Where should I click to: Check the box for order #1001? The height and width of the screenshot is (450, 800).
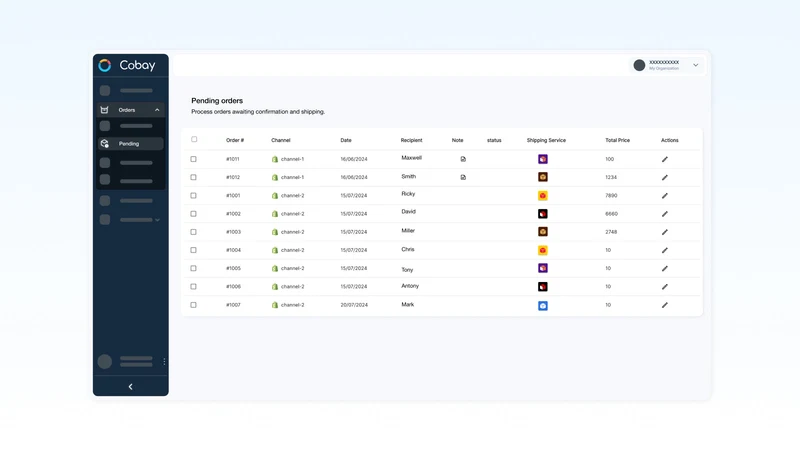click(x=193, y=195)
